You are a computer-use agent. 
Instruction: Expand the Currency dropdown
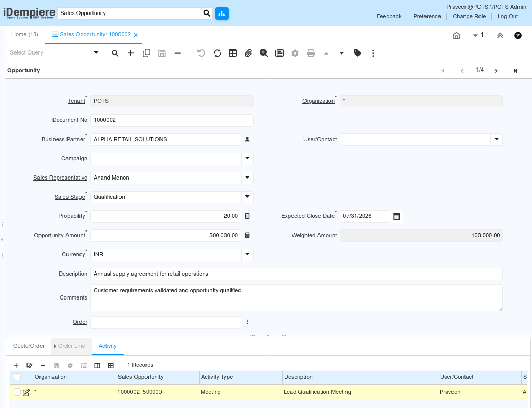click(247, 254)
